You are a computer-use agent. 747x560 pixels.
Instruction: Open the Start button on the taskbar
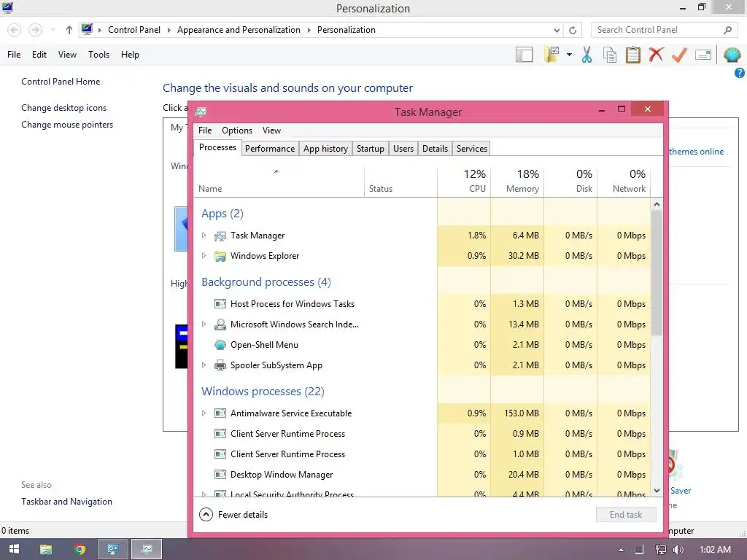[14, 549]
